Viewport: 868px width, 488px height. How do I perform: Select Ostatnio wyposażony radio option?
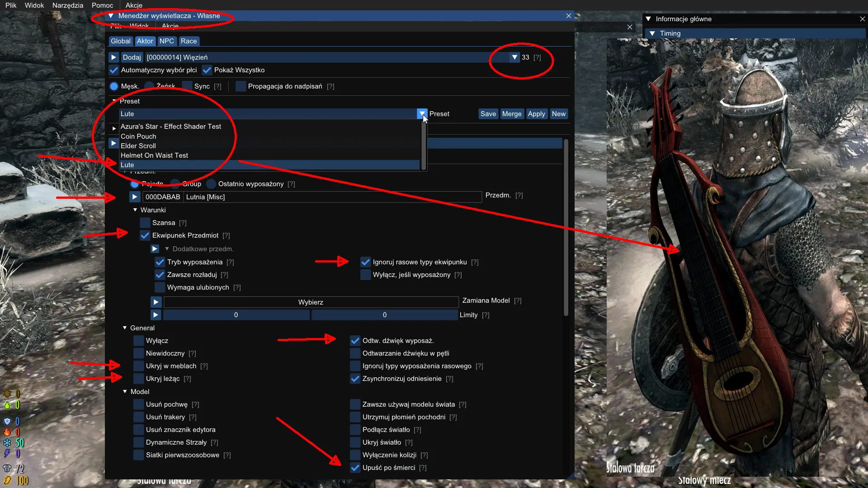(x=211, y=184)
